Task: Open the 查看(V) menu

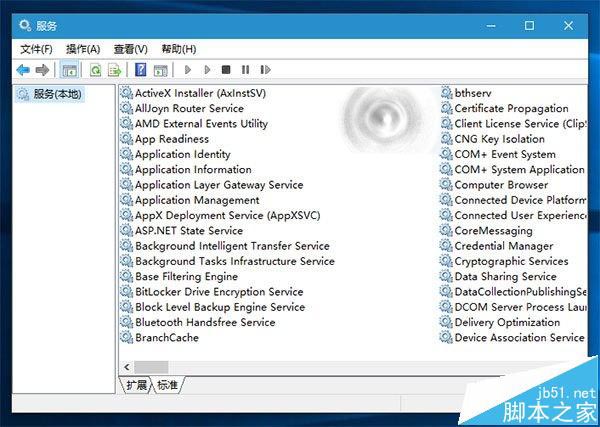Action: 130,49
